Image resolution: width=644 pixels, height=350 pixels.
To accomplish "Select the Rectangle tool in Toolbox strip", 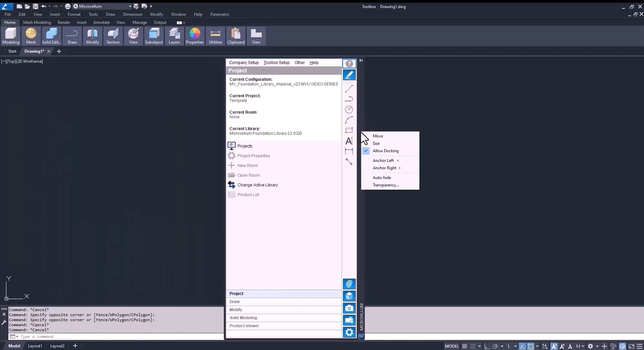I will [x=349, y=130].
